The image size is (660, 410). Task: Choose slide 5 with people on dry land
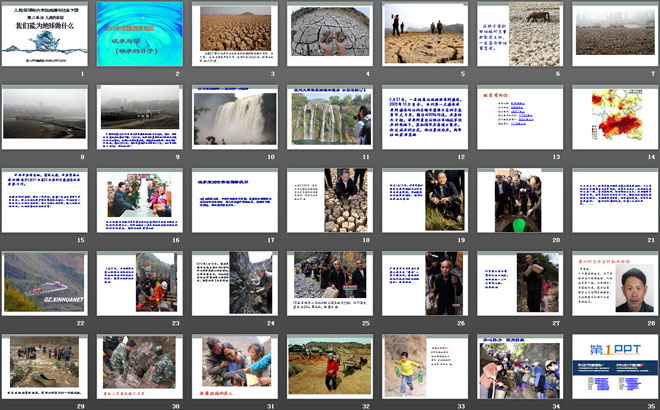(424, 35)
